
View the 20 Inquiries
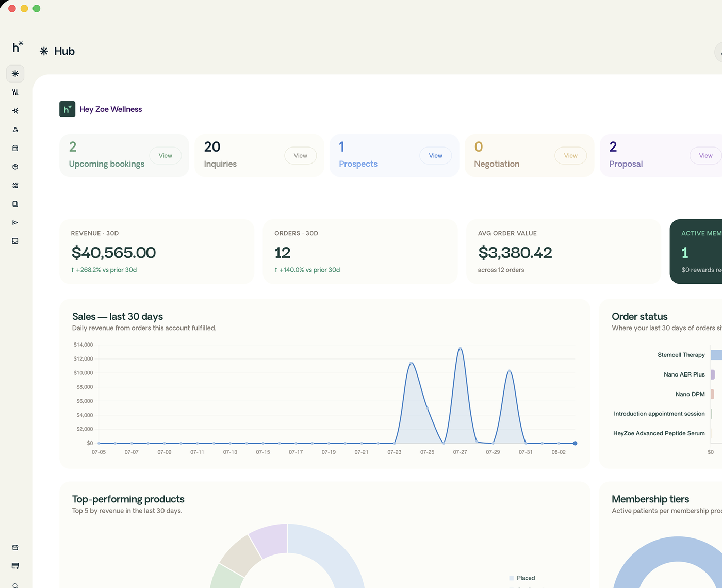click(301, 155)
